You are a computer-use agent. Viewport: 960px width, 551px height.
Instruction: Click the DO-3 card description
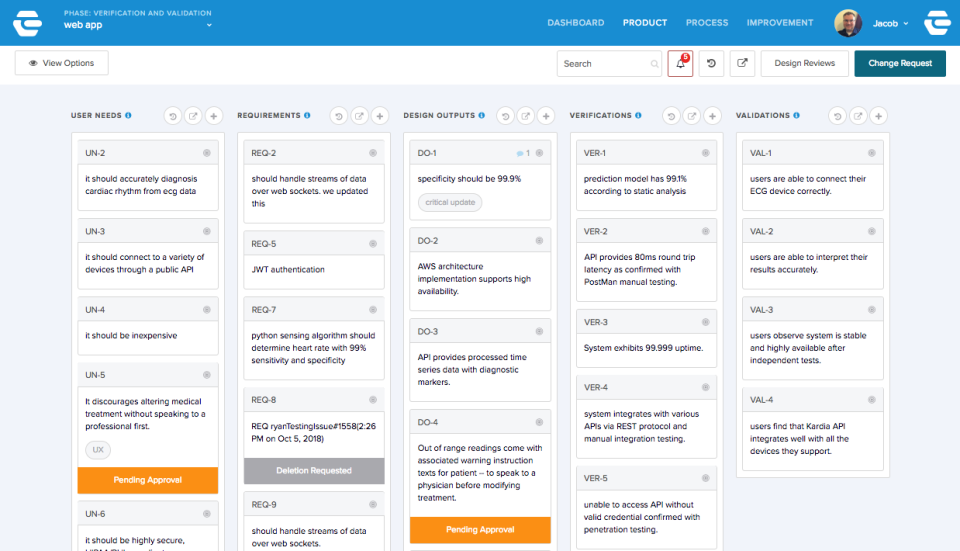tap(472, 369)
